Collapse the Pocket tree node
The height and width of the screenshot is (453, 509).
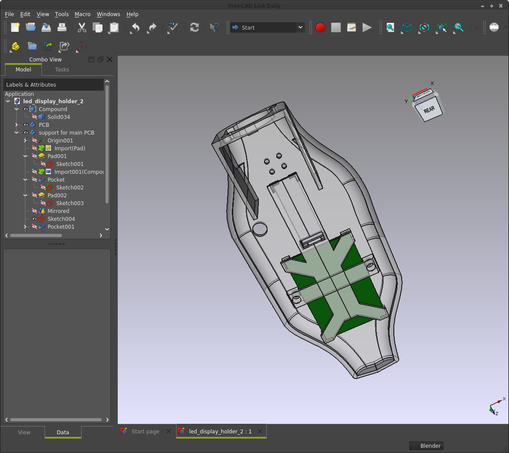pyautogui.click(x=25, y=180)
